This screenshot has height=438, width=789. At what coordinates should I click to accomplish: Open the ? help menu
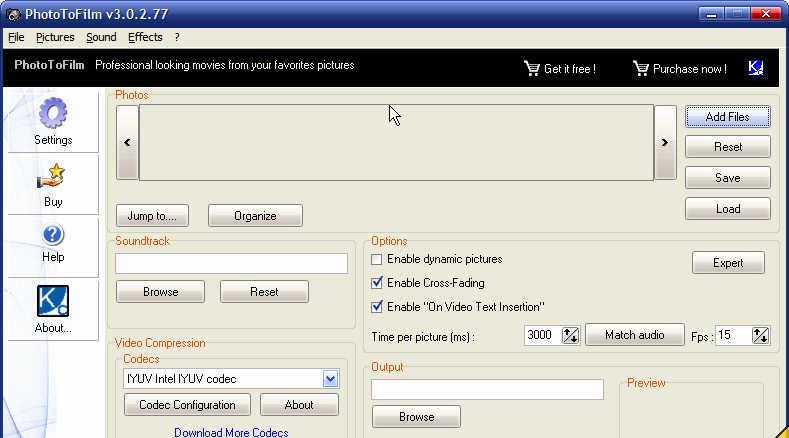[177, 37]
